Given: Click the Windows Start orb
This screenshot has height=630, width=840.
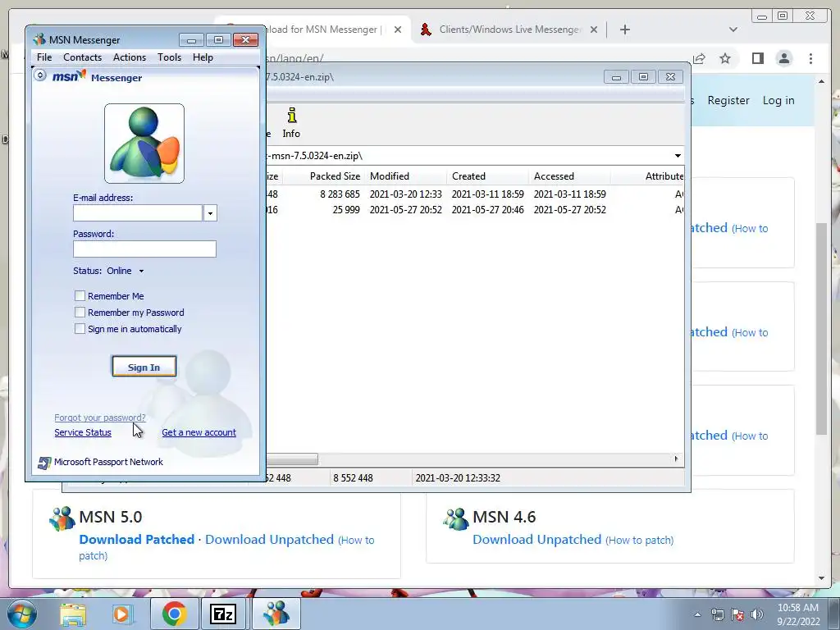Looking at the screenshot, I should (x=22, y=614).
